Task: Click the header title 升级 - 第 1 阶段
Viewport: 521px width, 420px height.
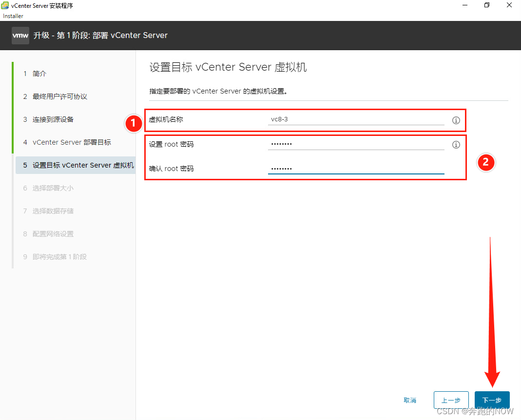Action: (100, 35)
